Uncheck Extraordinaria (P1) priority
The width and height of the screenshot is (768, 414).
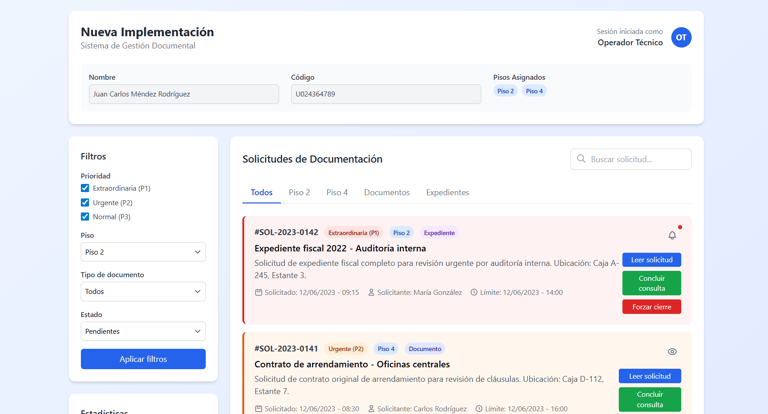click(85, 188)
